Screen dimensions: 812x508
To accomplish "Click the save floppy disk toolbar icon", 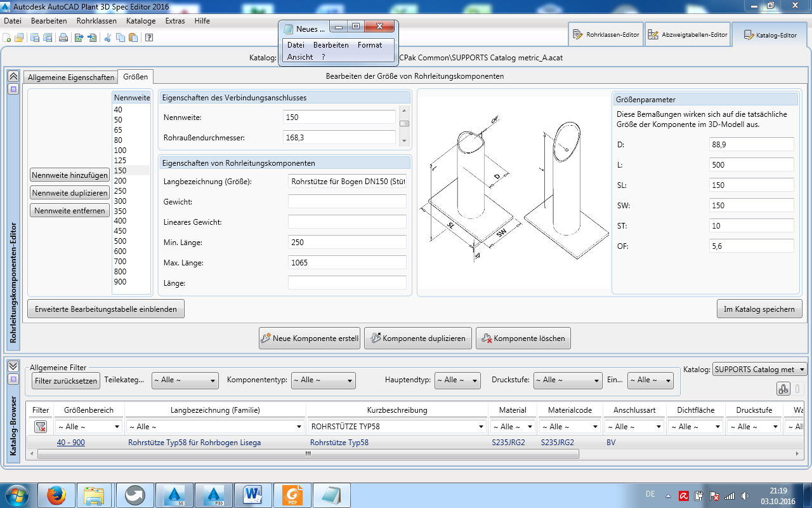I will pos(36,37).
